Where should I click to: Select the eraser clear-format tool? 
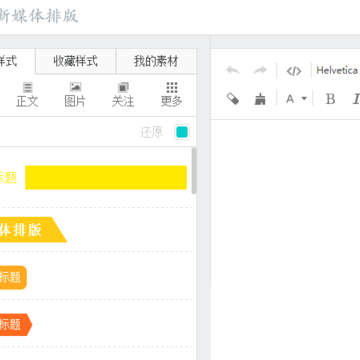pyautogui.click(x=233, y=99)
